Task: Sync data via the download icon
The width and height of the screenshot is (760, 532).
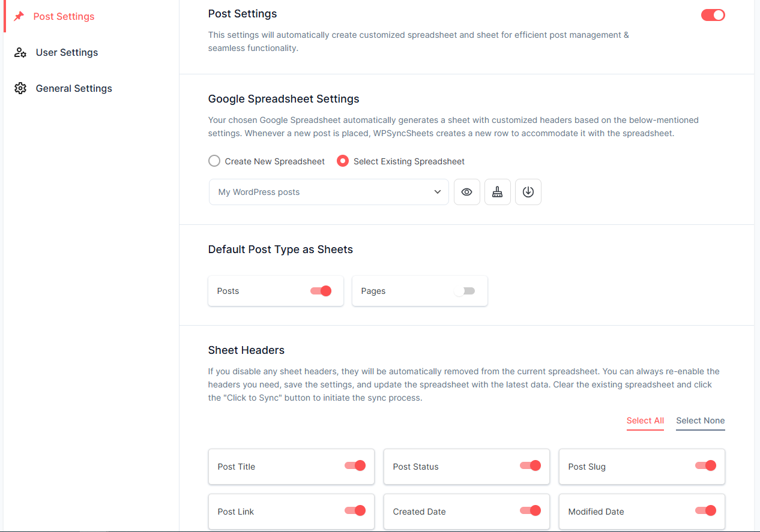Action: click(x=528, y=192)
